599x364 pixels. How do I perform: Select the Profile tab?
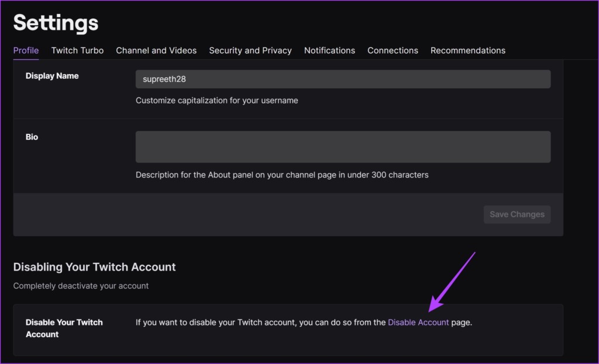26,50
